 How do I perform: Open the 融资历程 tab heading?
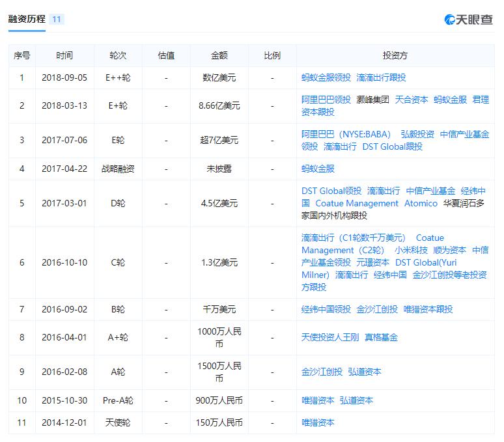tap(27, 20)
